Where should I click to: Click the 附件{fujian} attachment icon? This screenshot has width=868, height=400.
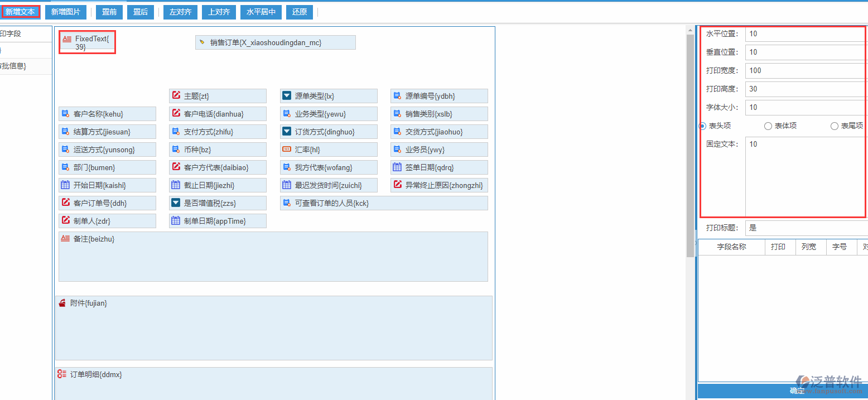tap(62, 303)
